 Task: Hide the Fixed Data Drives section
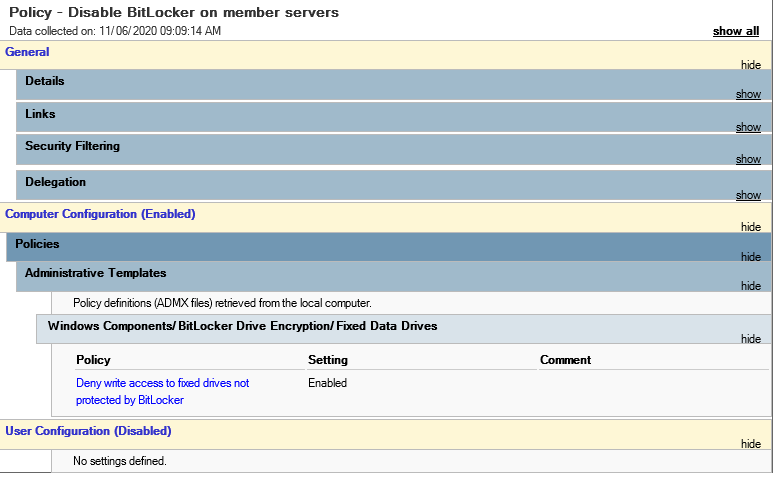pos(751,339)
